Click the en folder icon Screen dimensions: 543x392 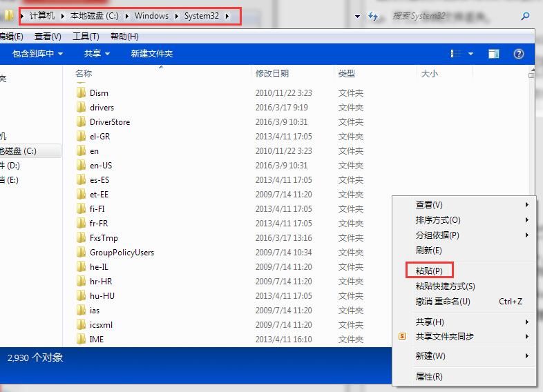click(x=81, y=151)
